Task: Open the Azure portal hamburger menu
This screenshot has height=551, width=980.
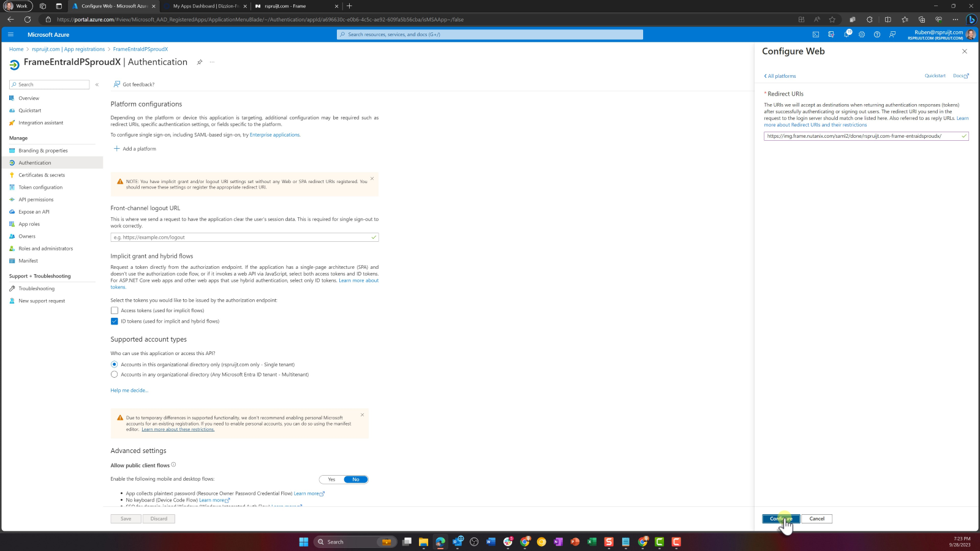Action: 10,34
